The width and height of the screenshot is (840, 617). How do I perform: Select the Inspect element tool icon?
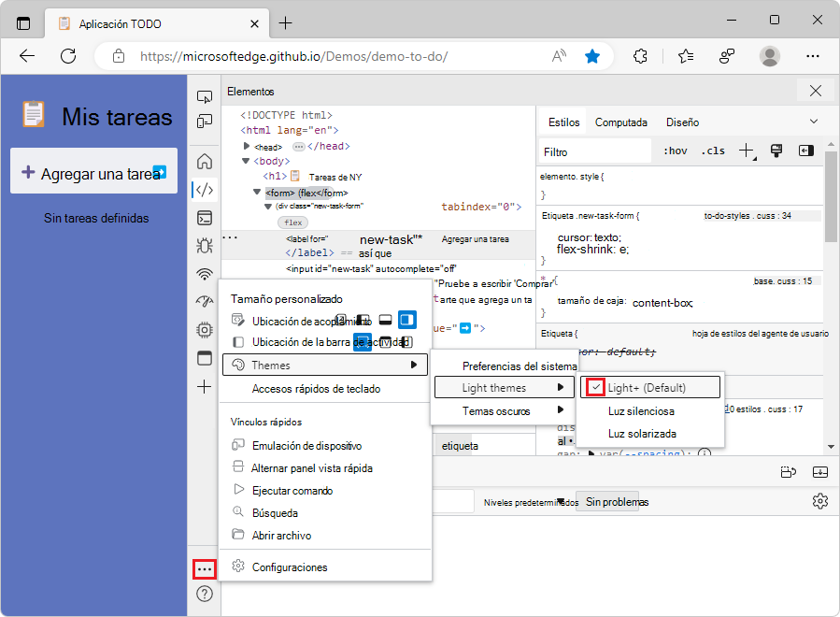coord(204,95)
